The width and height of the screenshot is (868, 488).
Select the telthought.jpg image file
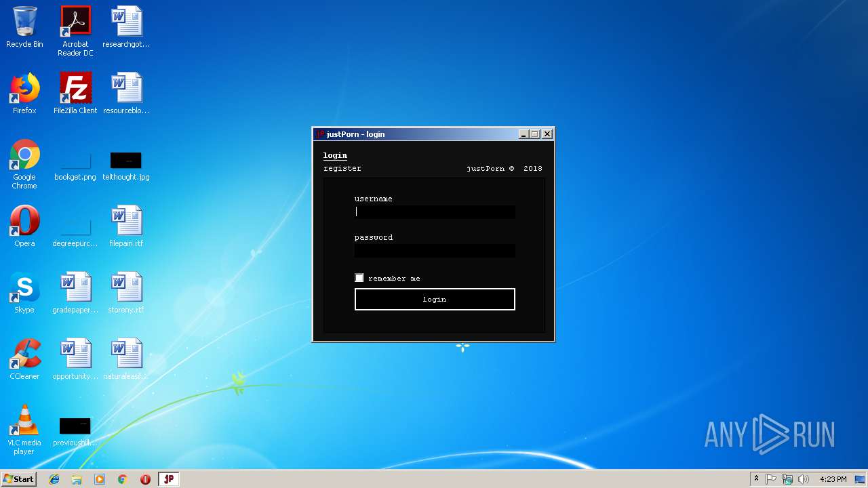(126, 166)
